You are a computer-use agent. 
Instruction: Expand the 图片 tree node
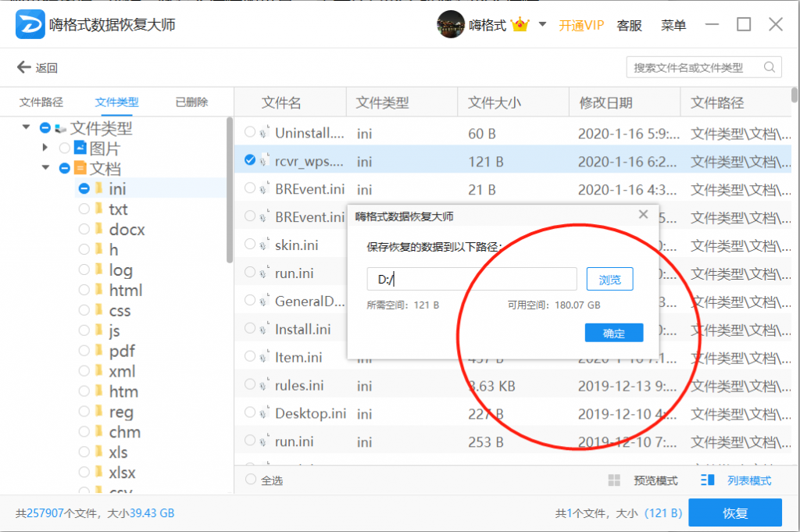coord(45,148)
